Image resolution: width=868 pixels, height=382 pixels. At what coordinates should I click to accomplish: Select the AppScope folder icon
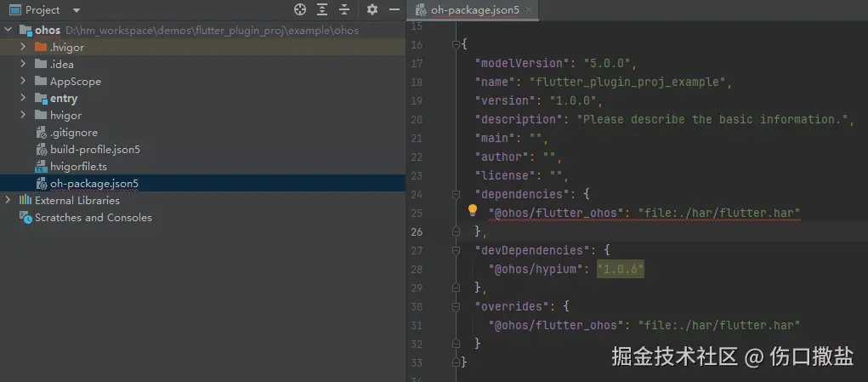(41, 81)
